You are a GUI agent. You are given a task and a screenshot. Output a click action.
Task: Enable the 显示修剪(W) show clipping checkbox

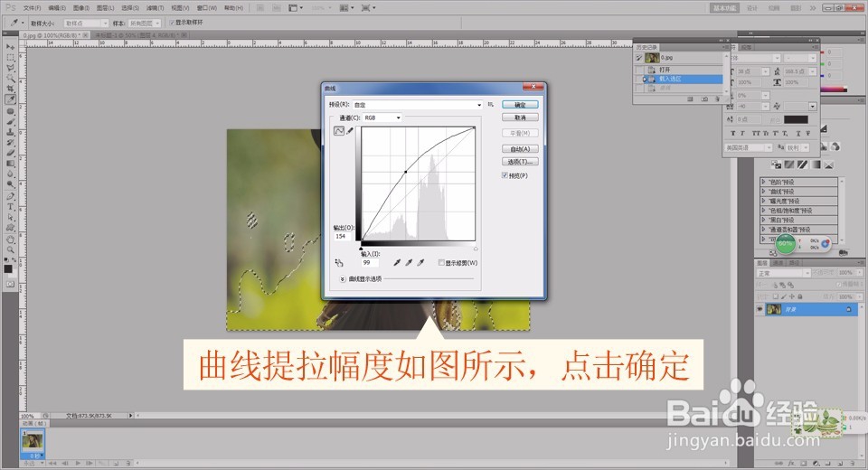coord(441,262)
